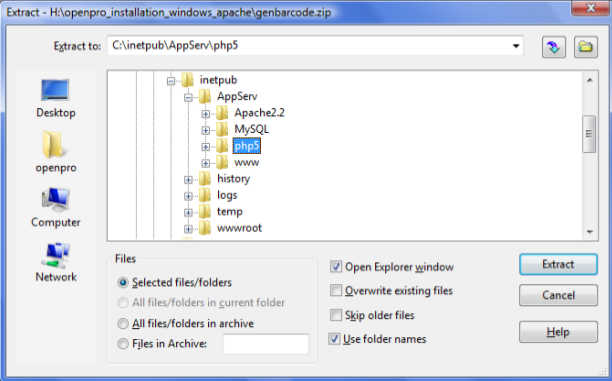Select the Computer shortcut icon

[56, 200]
